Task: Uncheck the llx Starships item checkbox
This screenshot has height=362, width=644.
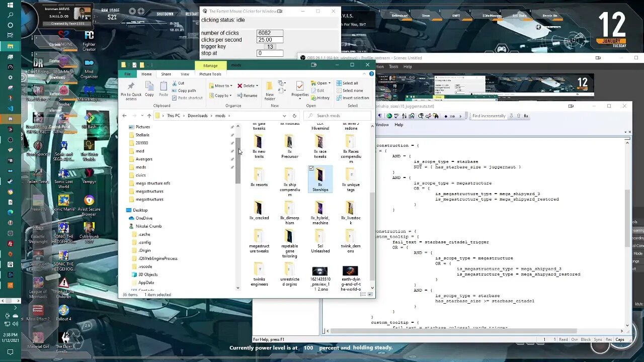Action: click(311, 168)
